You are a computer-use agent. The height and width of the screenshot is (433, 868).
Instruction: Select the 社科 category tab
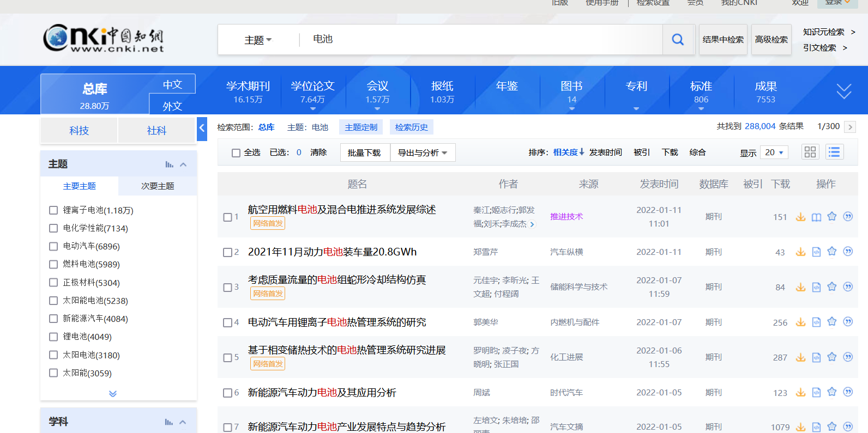point(156,130)
